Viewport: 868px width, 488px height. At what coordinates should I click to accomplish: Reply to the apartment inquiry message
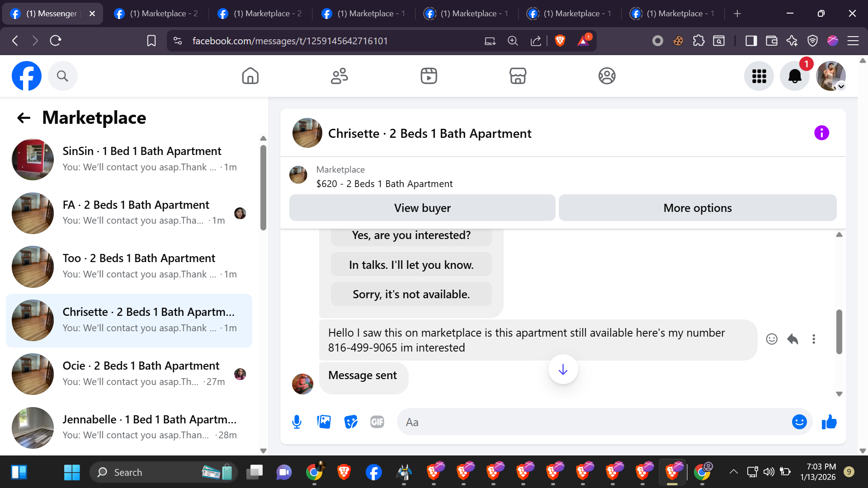793,339
